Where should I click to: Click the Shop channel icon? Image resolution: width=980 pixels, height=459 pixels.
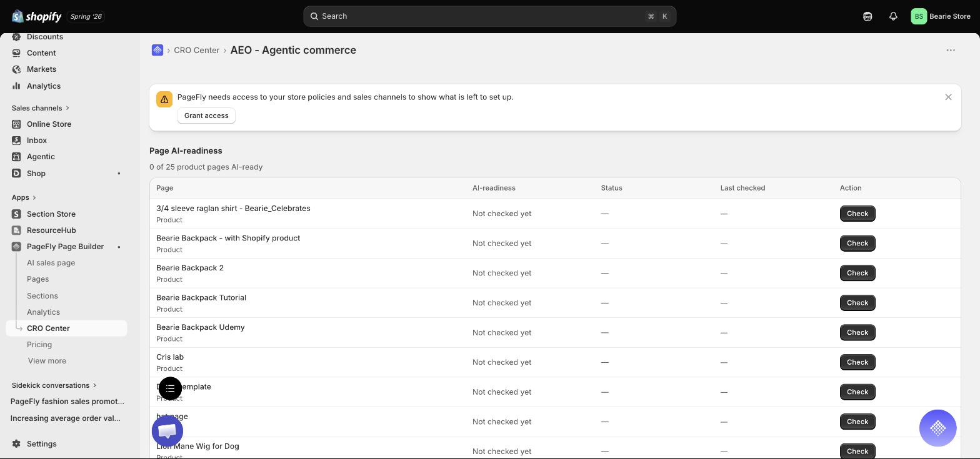(17, 174)
